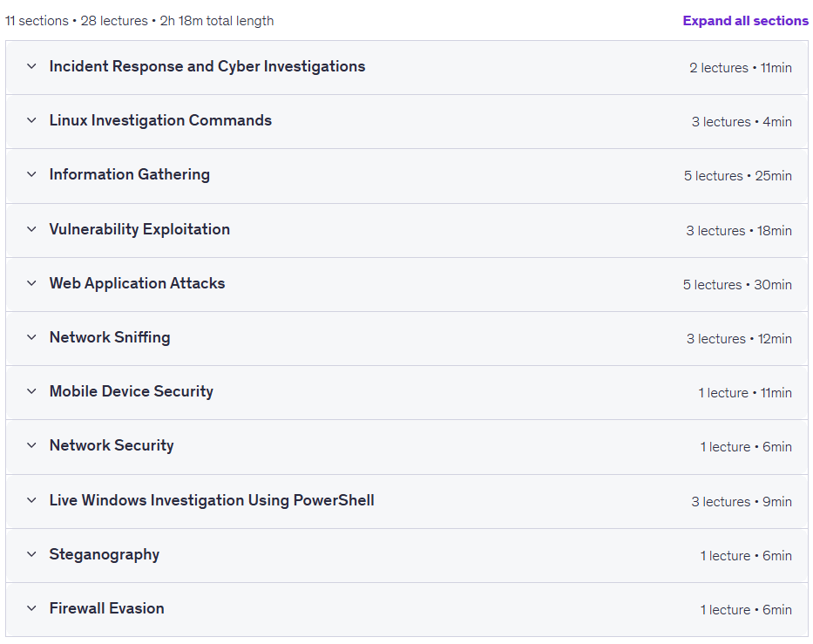
Task: Expand the Network Security chevron
Action: point(31,445)
